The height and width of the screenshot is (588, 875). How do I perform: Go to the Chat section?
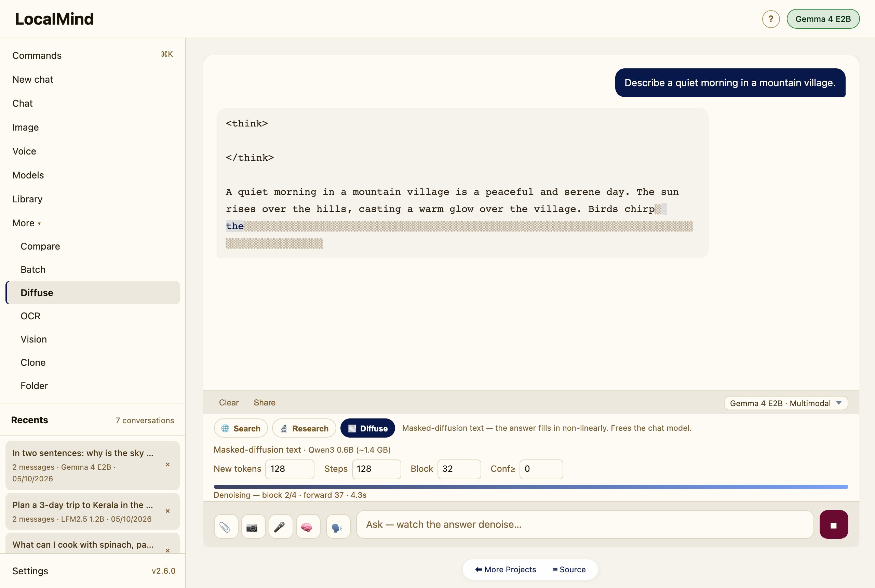pos(93,104)
